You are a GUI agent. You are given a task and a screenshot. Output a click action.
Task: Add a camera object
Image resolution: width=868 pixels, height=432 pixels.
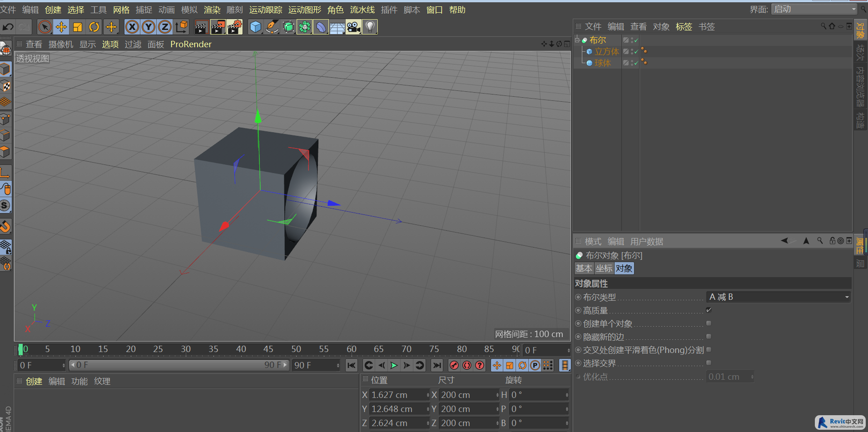tap(354, 27)
